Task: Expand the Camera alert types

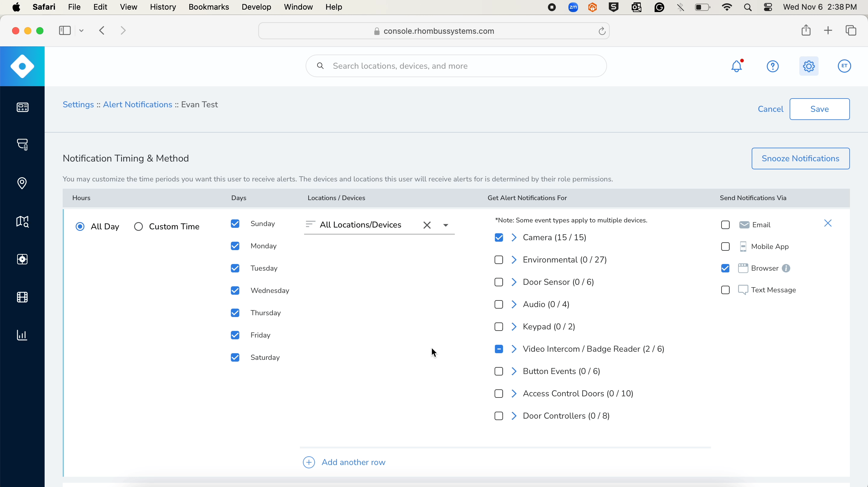Action: tap(514, 237)
